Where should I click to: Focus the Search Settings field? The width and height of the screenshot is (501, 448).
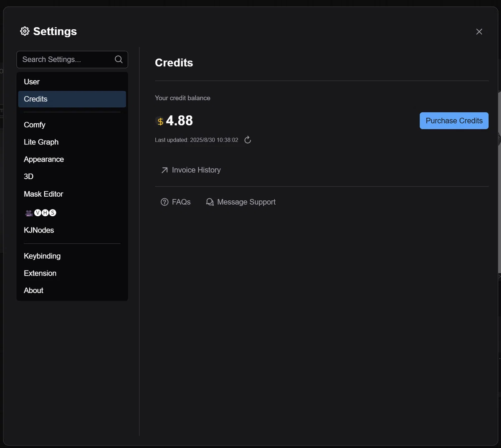coord(72,60)
